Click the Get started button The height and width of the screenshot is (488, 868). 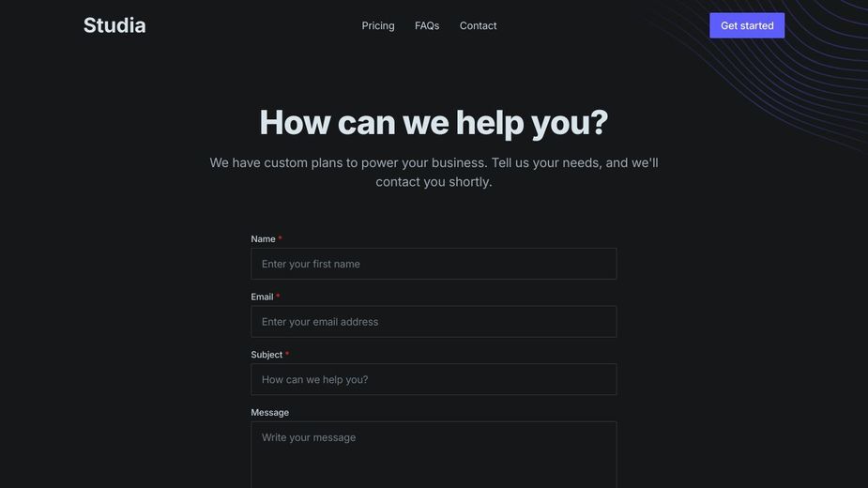click(x=747, y=25)
